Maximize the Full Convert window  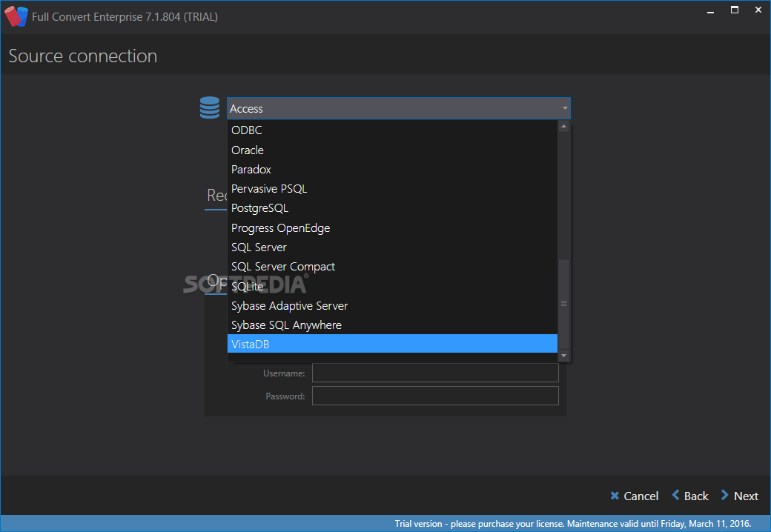point(735,10)
